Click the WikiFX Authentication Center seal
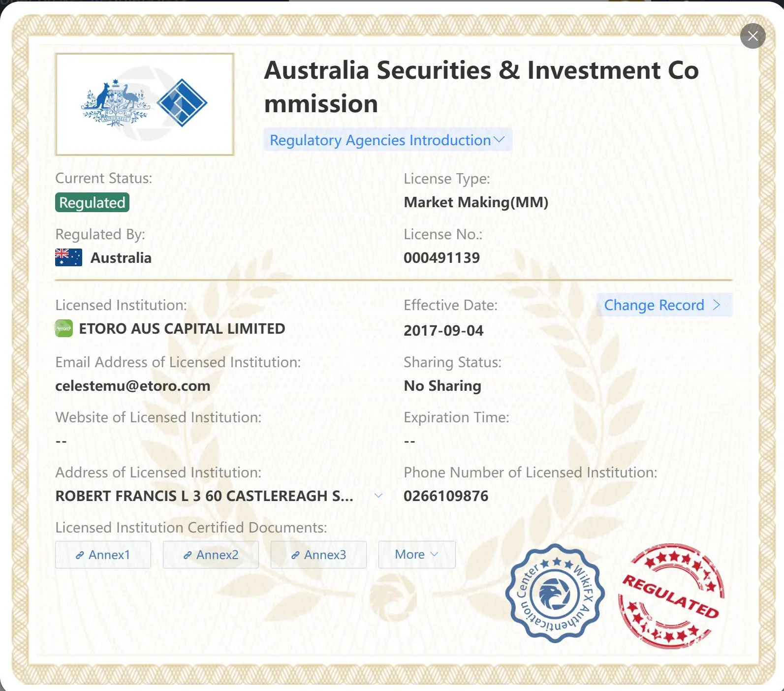This screenshot has height=691, width=784. coord(555,593)
